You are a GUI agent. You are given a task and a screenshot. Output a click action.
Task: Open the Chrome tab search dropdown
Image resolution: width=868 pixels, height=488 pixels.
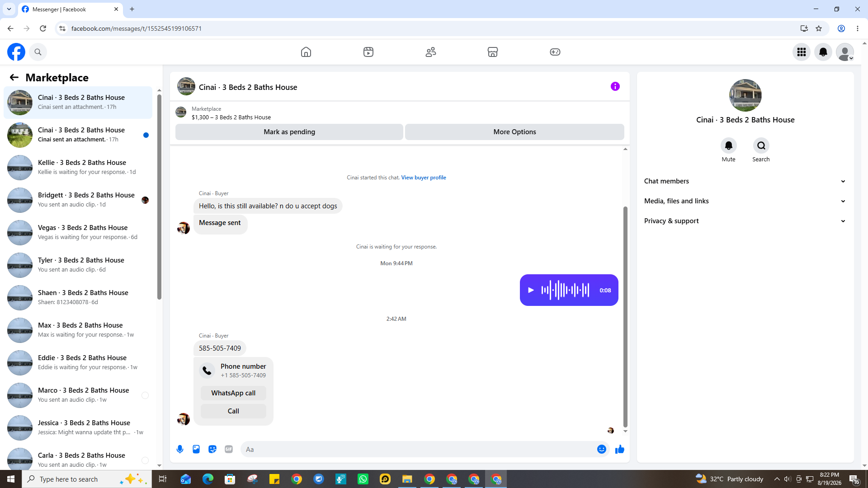pos(9,9)
